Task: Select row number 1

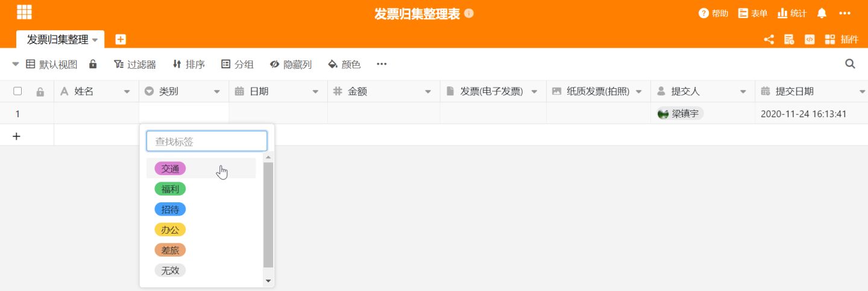Action: coord(17,114)
